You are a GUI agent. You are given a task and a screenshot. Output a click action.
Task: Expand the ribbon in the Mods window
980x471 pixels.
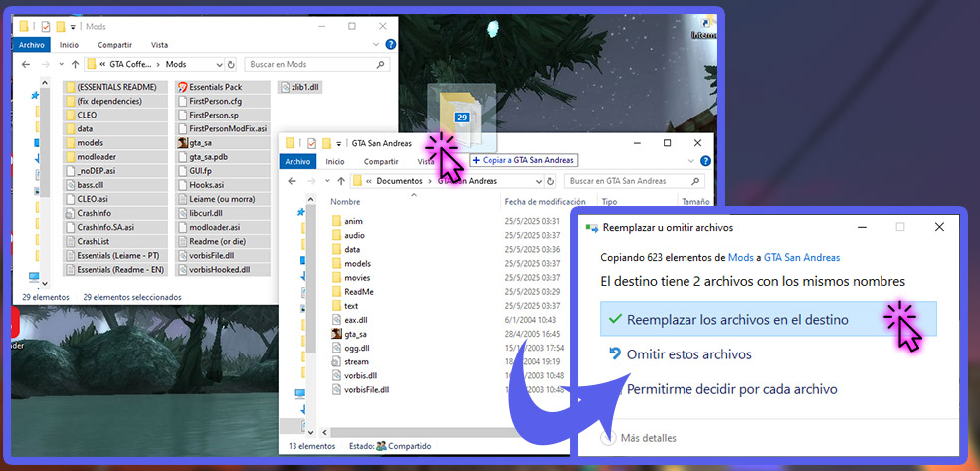click(x=375, y=45)
